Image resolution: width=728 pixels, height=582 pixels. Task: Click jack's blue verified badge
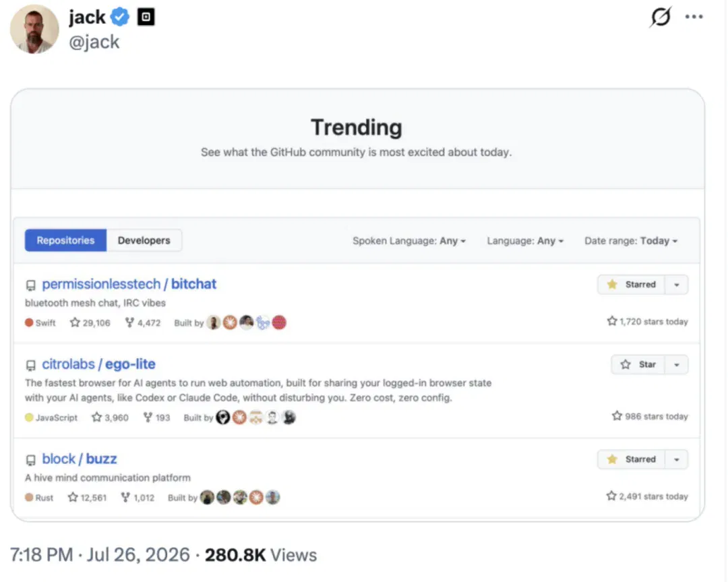(x=120, y=17)
